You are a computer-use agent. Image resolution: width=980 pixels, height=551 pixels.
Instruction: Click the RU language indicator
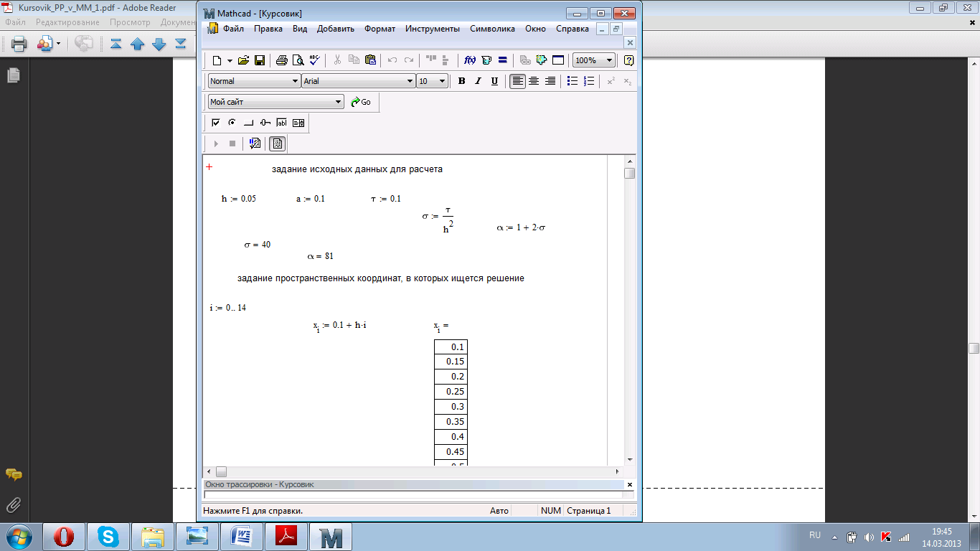(x=815, y=535)
